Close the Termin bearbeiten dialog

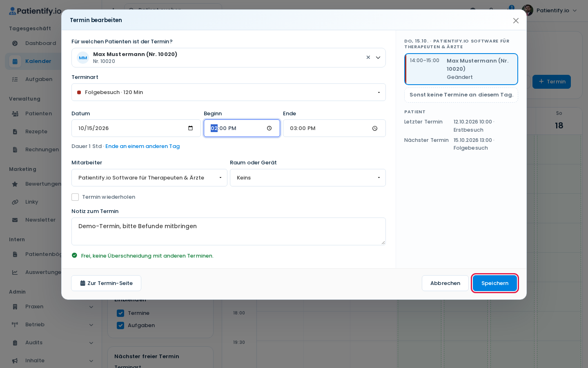(516, 20)
